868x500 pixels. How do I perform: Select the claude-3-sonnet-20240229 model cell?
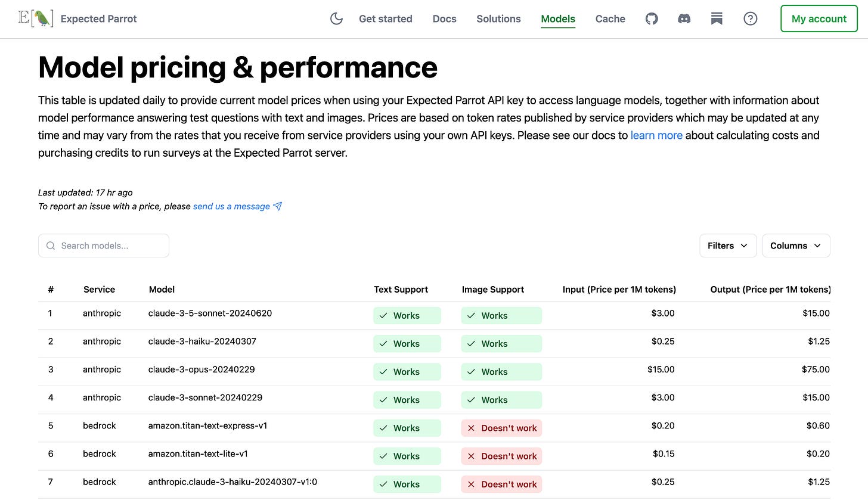206,397
